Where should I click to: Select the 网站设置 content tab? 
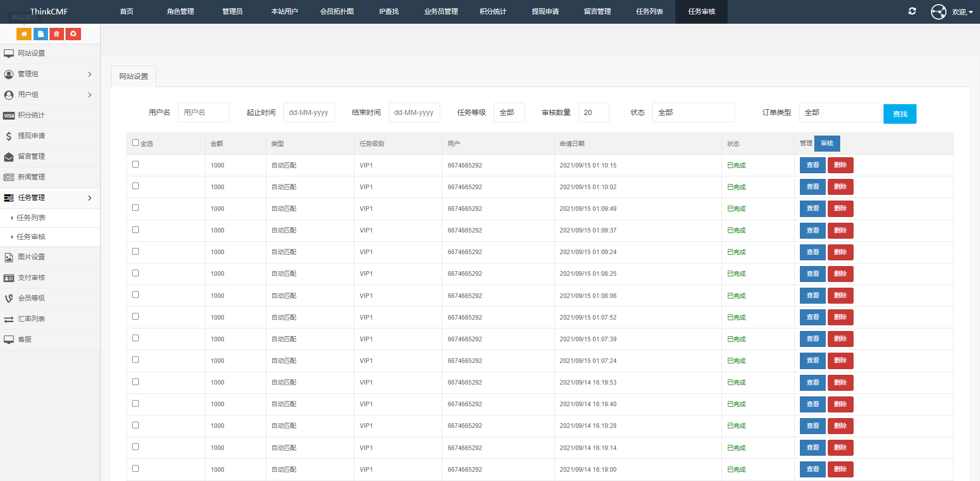[134, 76]
